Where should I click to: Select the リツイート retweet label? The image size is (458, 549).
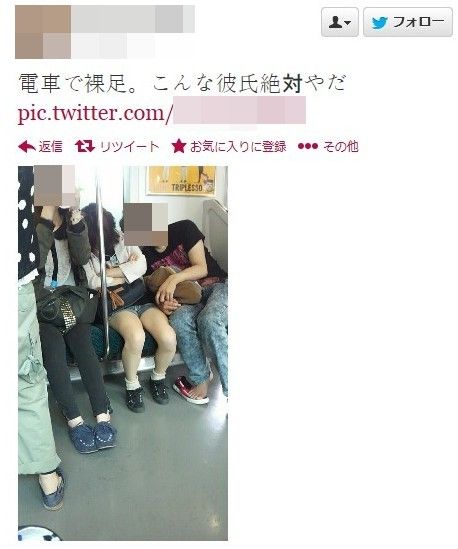[x=129, y=146]
